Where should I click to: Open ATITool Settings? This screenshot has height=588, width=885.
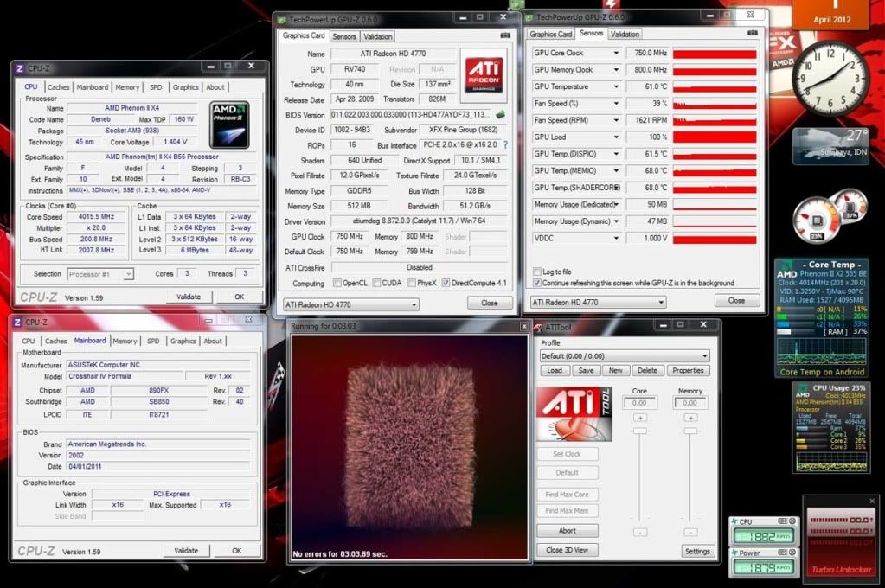(697, 552)
